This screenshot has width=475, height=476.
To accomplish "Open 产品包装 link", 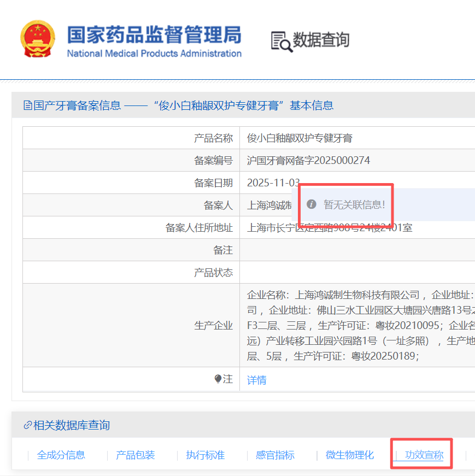I will [x=135, y=455].
